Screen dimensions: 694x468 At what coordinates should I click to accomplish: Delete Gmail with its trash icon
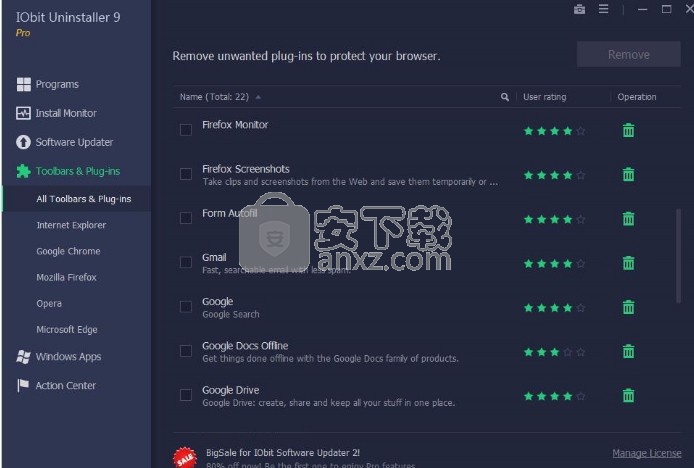pos(628,263)
